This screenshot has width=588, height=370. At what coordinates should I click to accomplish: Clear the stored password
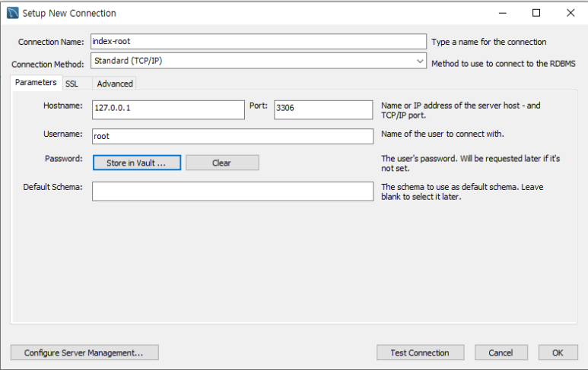click(x=222, y=163)
